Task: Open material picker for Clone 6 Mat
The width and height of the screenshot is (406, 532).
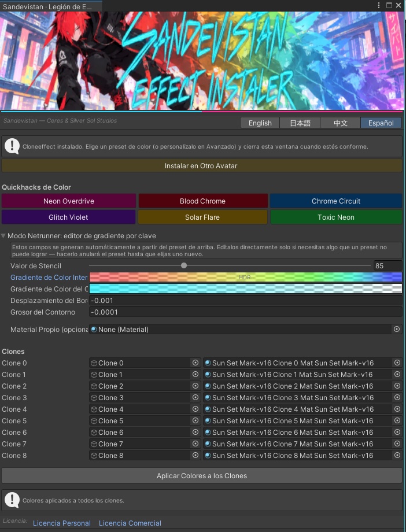Action: pos(397,432)
